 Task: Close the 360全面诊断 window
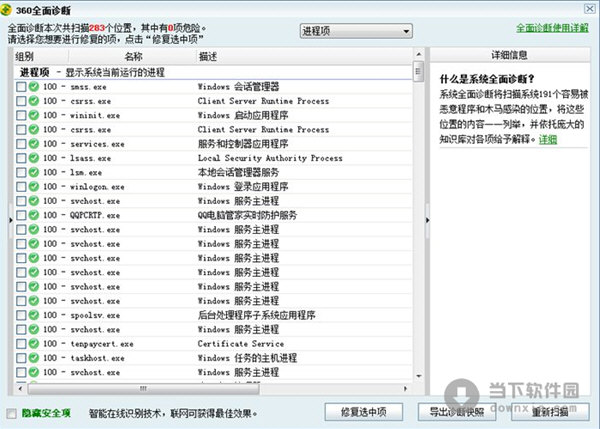pos(590,9)
